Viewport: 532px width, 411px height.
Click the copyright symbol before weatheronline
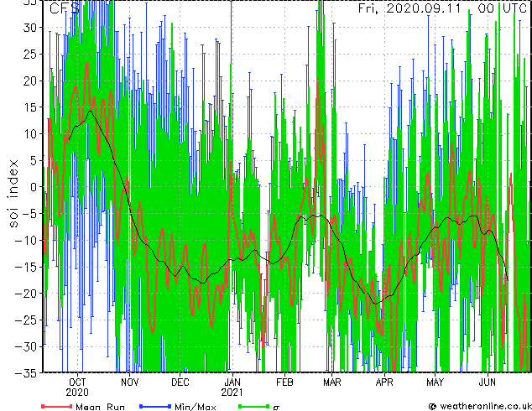coord(433,407)
